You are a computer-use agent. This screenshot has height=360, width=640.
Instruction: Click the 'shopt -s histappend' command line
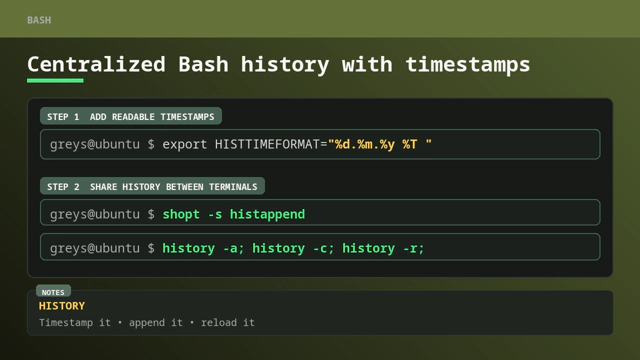pyautogui.click(x=320, y=213)
